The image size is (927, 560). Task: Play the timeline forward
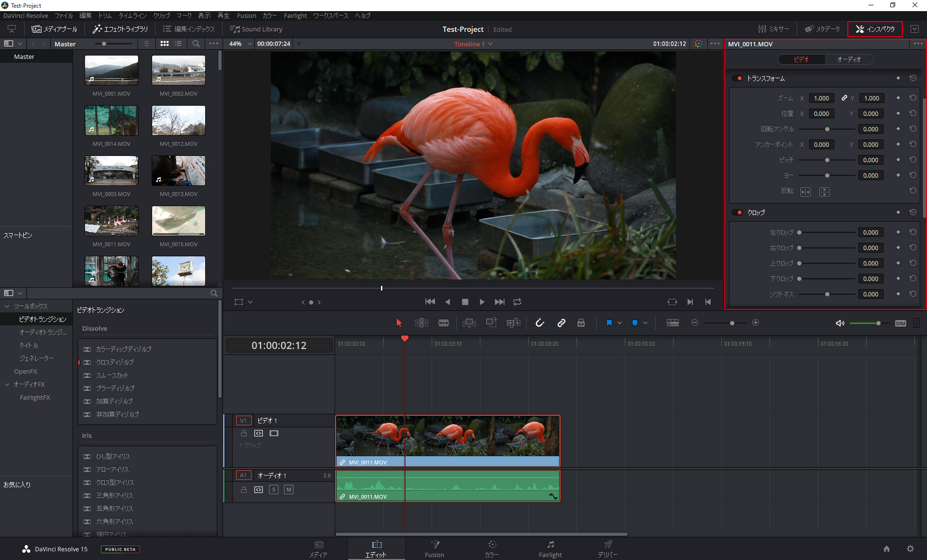[482, 302]
